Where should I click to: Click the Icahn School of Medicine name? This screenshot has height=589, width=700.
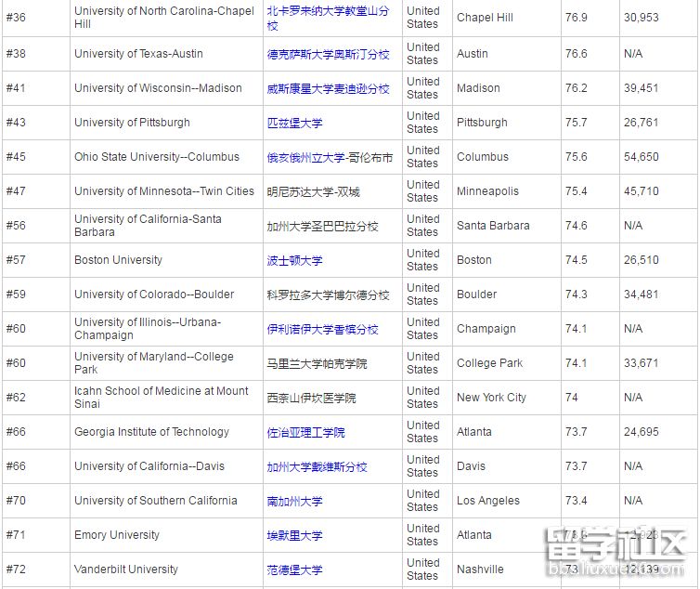162,398
